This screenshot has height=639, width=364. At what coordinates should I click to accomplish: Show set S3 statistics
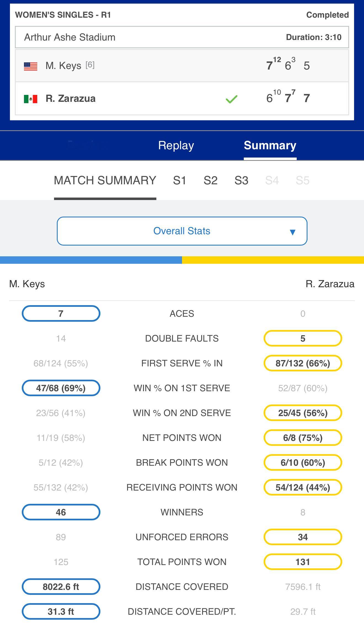click(241, 180)
